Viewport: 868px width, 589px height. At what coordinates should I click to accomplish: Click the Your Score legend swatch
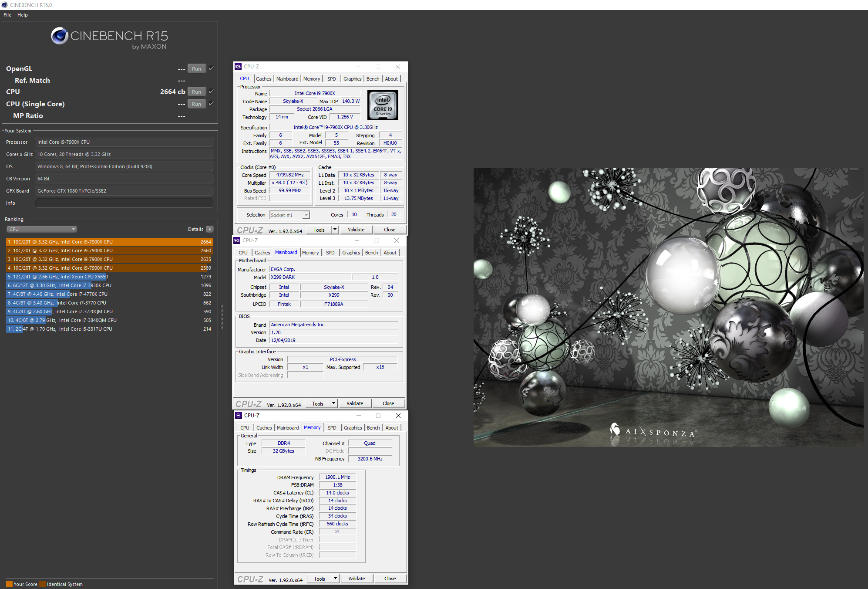coord(9,584)
